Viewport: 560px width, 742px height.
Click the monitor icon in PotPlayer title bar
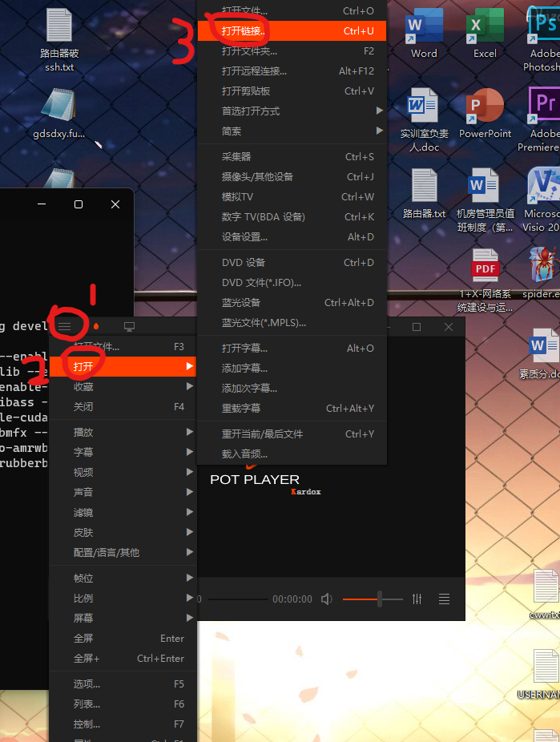click(x=129, y=326)
